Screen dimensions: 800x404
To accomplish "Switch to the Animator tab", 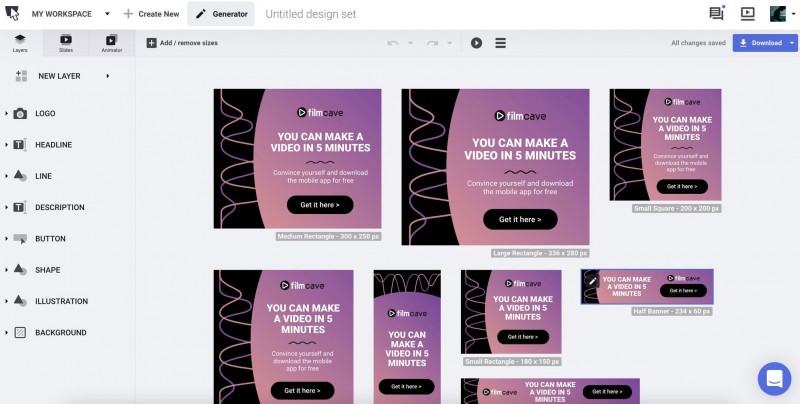I will point(112,43).
